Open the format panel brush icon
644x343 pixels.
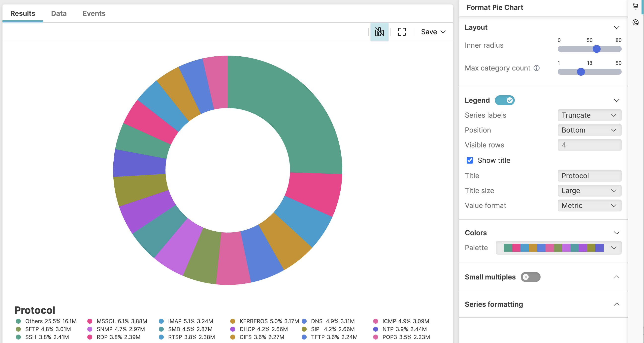tap(635, 6)
